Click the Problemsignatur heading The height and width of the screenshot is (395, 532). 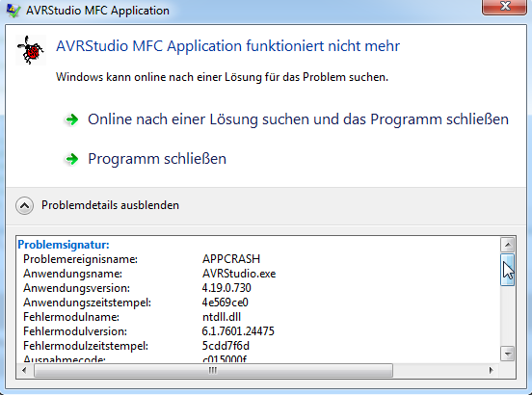tap(64, 245)
